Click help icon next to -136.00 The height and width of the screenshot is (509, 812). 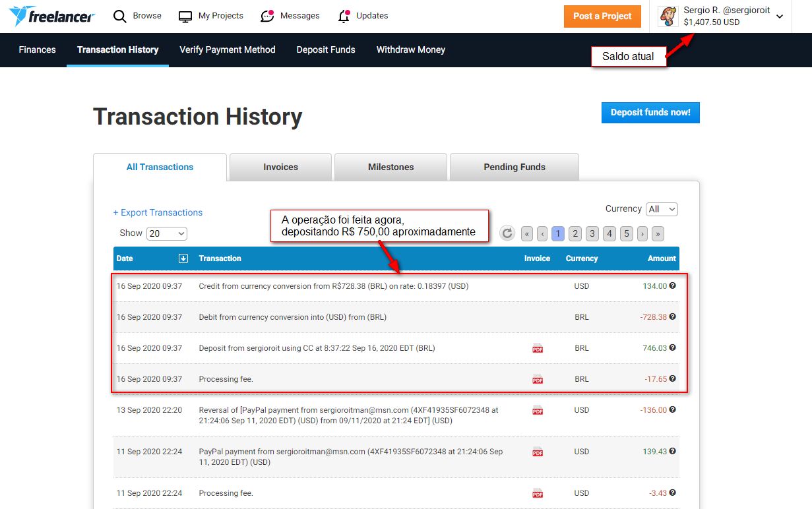click(x=673, y=410)
